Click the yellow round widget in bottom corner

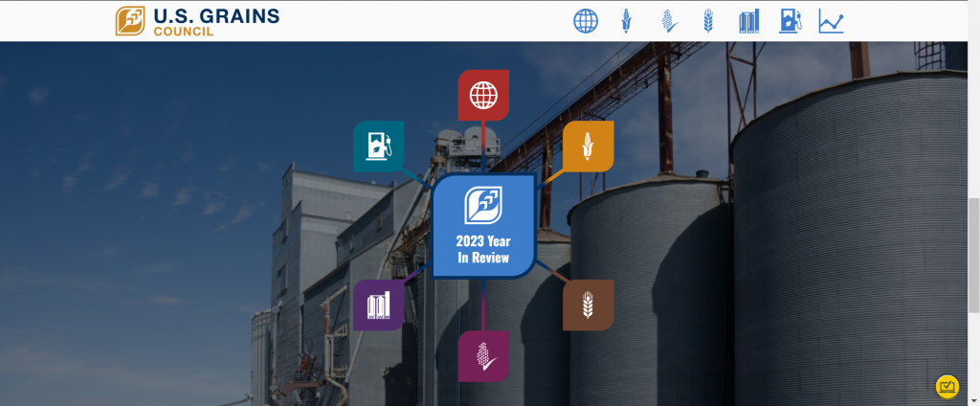947,386
